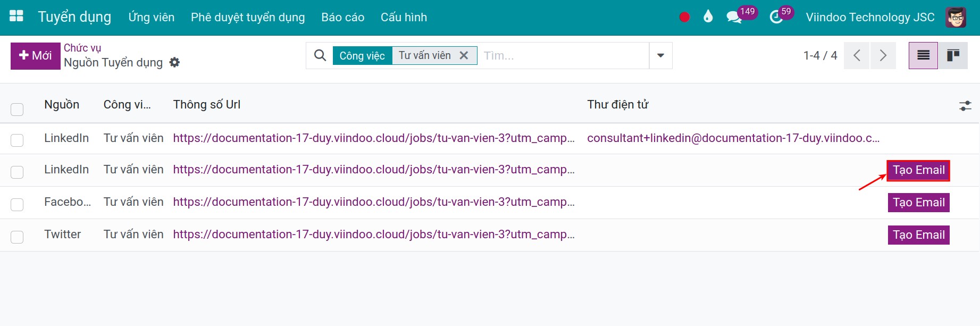The width and height of the screenshot is (980, 326).
Task: Click Tạo Email in second LinkedIn row
Action: [x=918, y=170]
